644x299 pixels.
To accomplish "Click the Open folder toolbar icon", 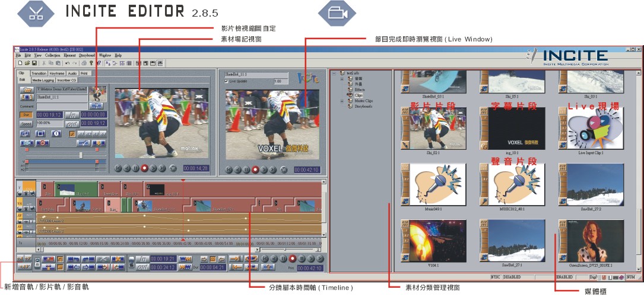I will (27, 63).
